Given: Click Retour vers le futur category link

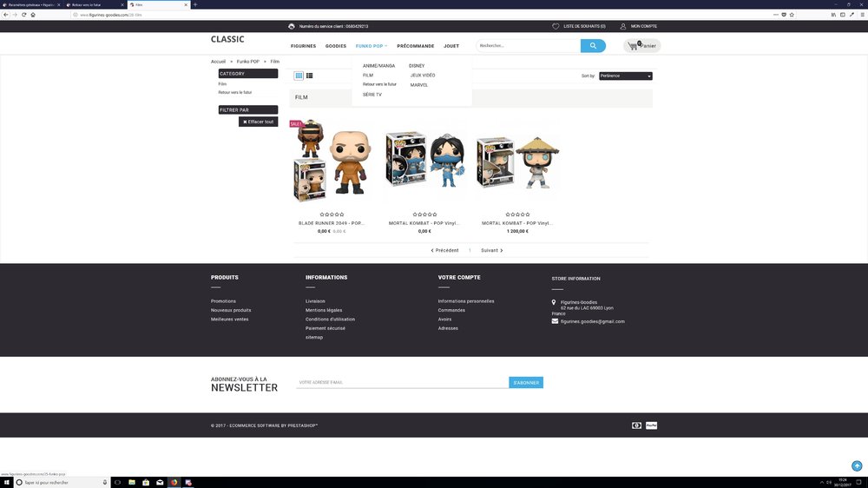Looking at the screenshot, I should (x=234, y=93).
